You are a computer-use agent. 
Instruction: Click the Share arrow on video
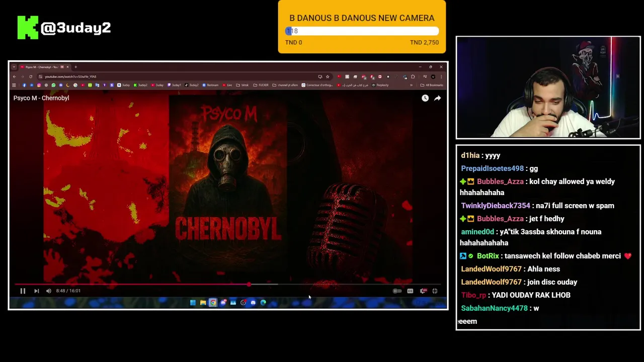click(x=437, y=98)
